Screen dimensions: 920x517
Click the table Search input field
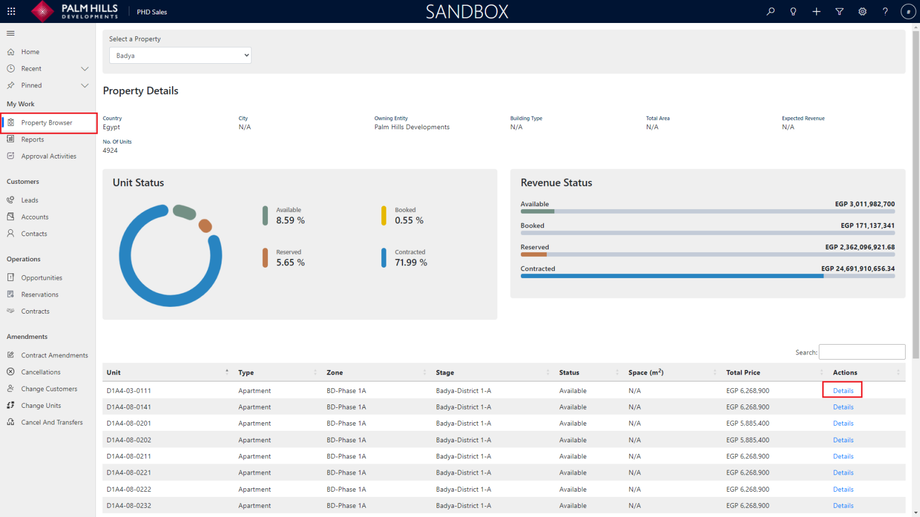coord(861,352)
